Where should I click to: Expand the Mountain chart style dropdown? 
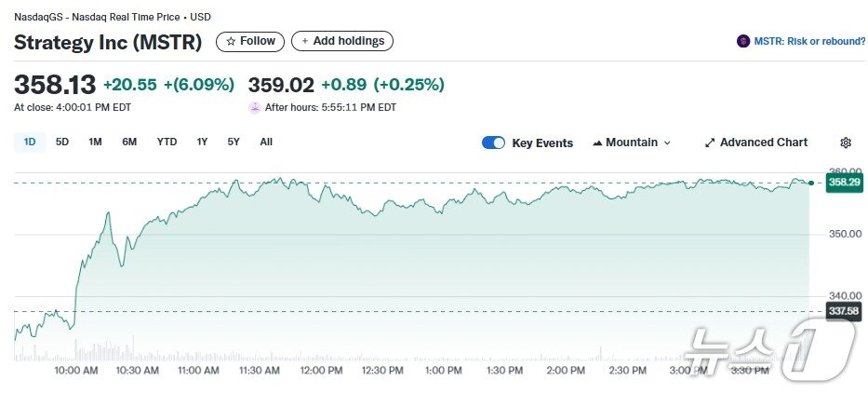click(667, 143)
